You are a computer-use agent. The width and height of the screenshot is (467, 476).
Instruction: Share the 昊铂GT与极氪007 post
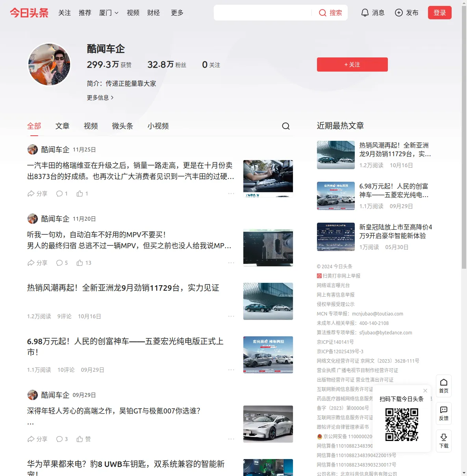click(37, 439)
